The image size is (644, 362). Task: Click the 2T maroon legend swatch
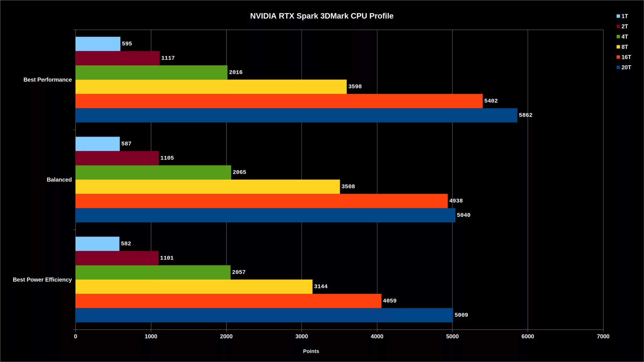(618, 26)
